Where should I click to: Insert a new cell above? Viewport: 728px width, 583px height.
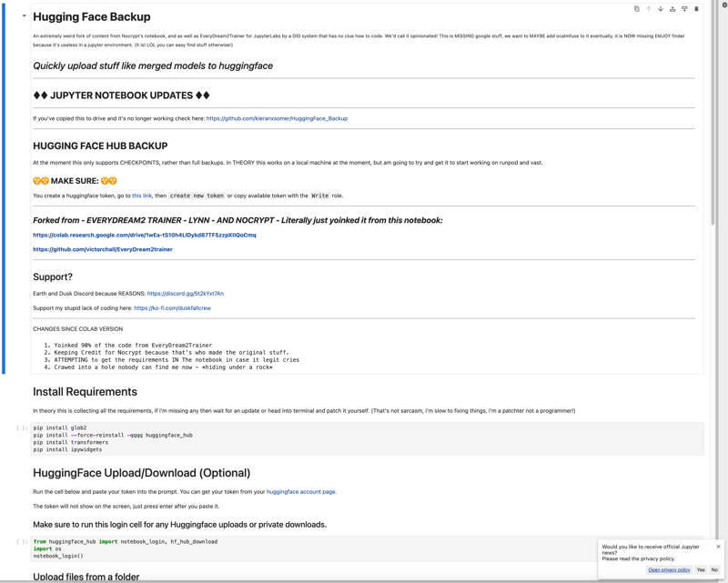[672, 9]
